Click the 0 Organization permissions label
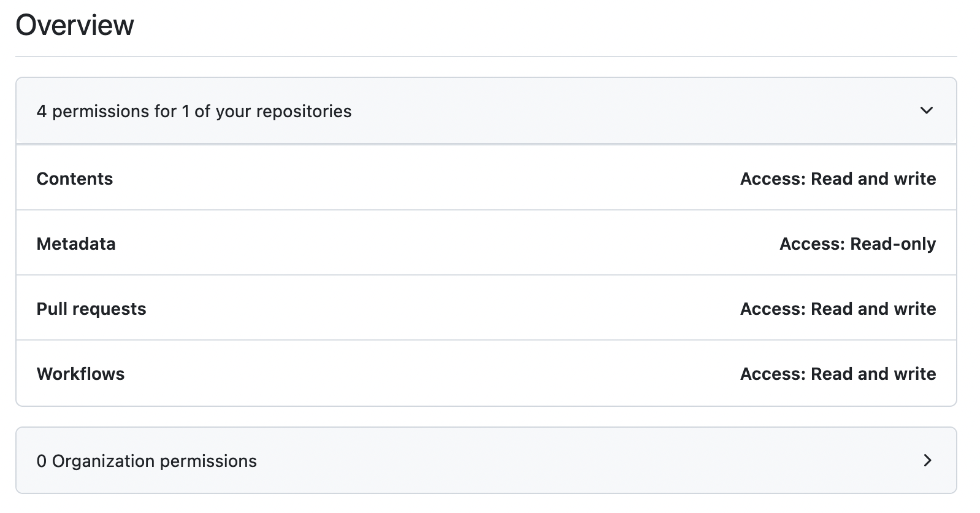The image size is (980, 513). coord(147,460)
